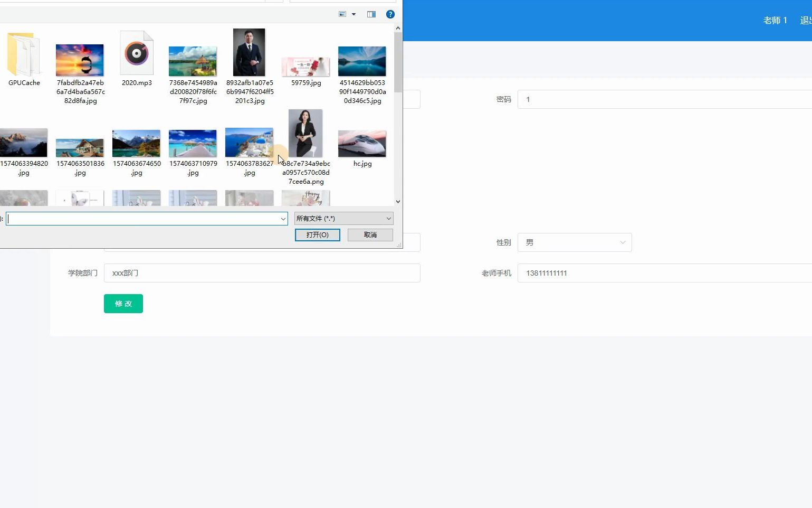Screen dimensions: 812x508
Task: Toggle the preview pane icon
Action: click(x=371, y=14)
